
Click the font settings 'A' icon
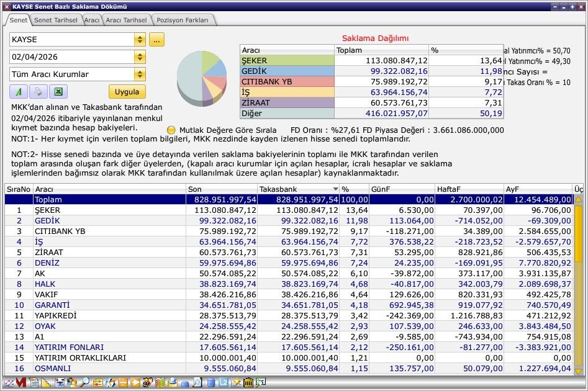coord(18,92)
